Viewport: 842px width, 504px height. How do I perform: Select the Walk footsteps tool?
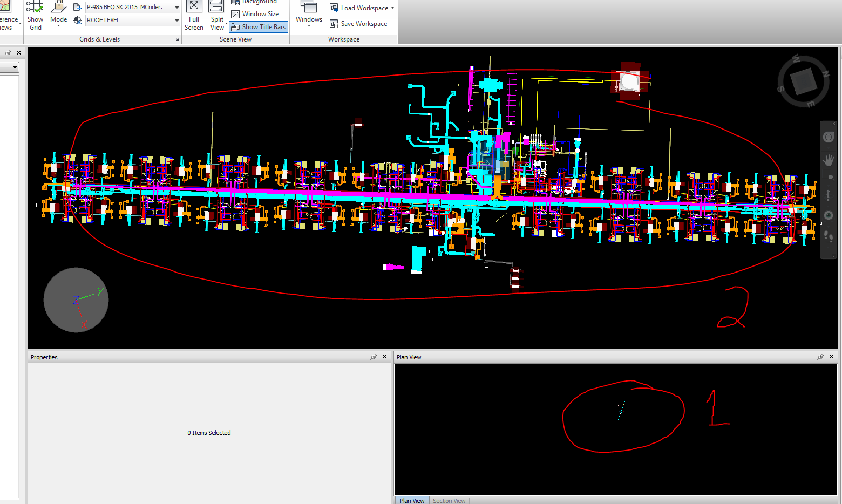click(829, 236)
